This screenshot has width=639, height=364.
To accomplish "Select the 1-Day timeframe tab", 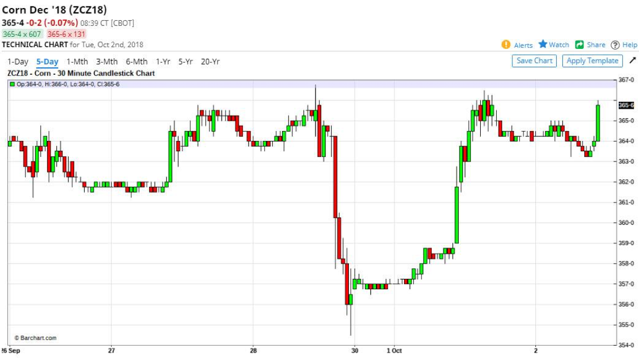I will pos(18,62).
